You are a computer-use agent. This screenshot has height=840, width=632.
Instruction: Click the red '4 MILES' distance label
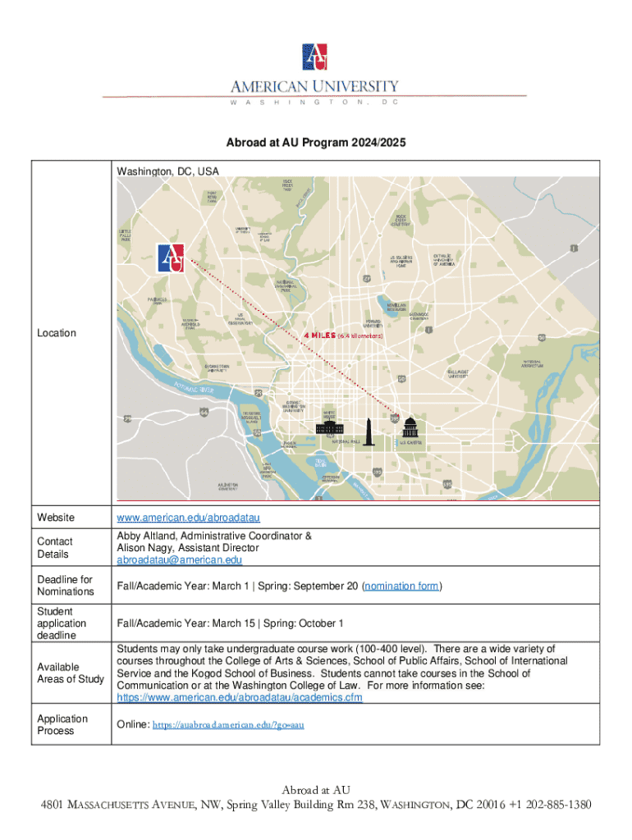320,336
